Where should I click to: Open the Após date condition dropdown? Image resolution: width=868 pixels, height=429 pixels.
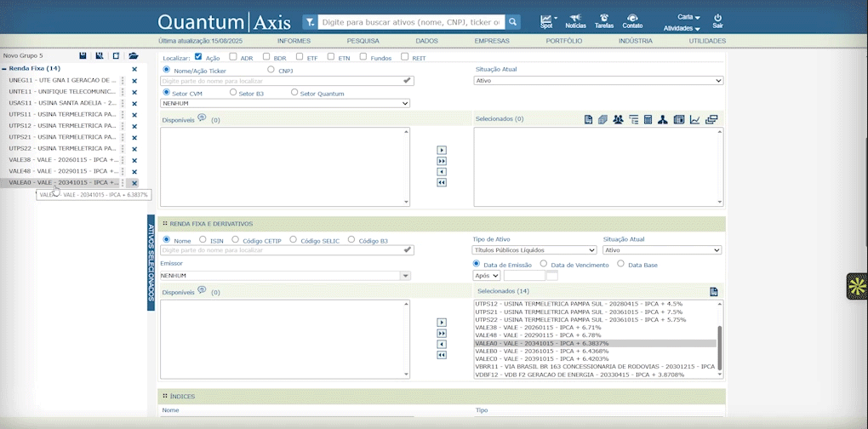pos(486,275)
